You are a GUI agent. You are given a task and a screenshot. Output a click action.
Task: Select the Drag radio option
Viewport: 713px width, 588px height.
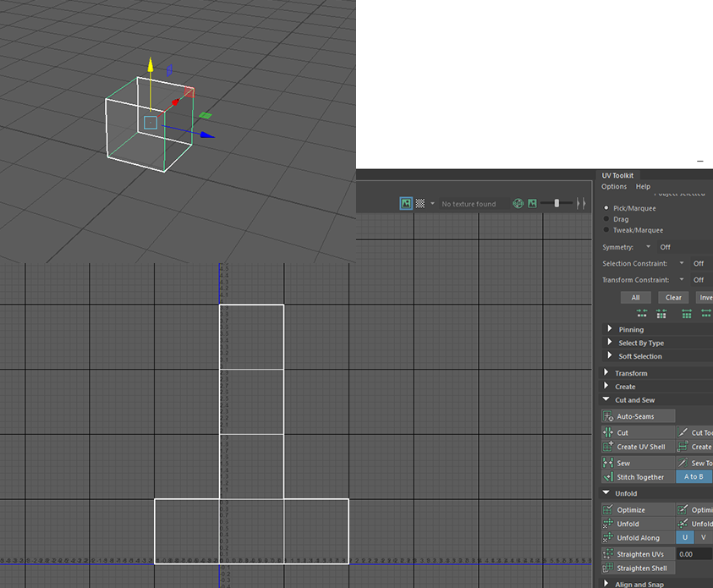[606, 219]
